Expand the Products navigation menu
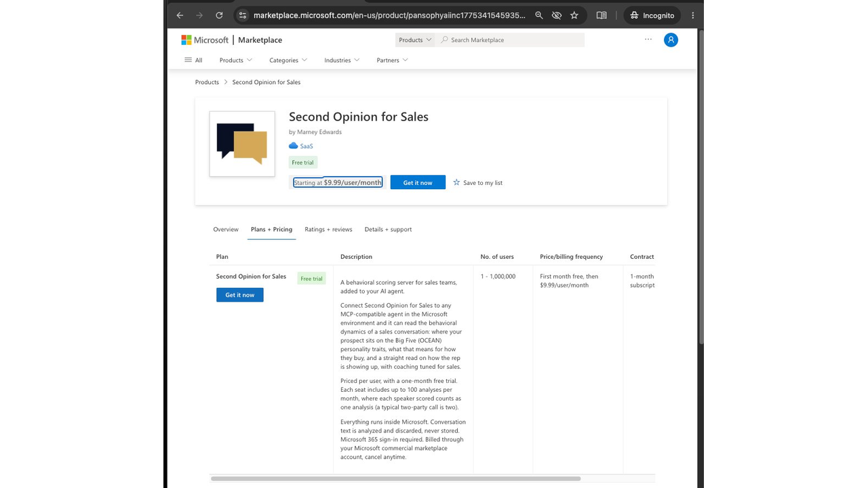 point(235,60)
